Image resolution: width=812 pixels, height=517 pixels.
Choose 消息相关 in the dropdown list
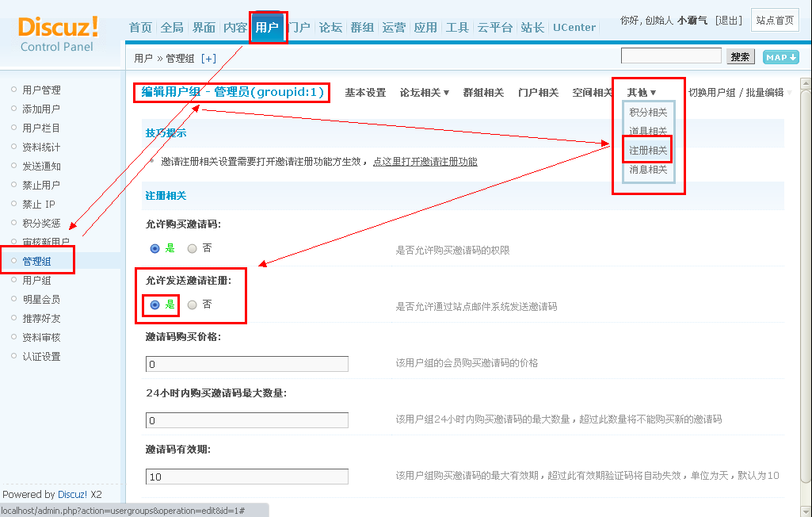(x=648, y=170)
